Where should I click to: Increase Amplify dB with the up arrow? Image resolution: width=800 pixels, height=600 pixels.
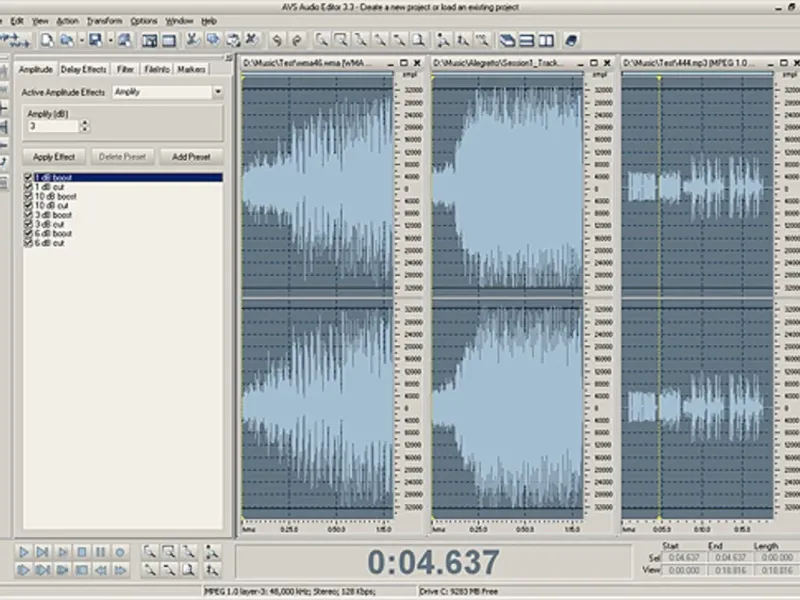tap(84, 123)
